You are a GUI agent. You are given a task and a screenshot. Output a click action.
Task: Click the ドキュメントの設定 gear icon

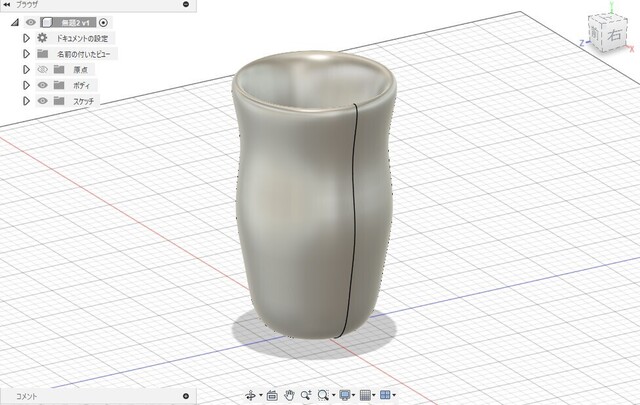(43, 37)
